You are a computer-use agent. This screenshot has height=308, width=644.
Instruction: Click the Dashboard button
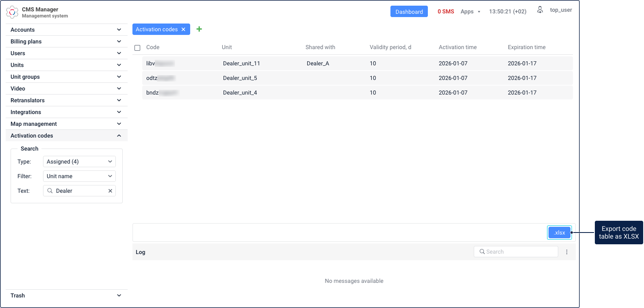click(x=409, y=11)
